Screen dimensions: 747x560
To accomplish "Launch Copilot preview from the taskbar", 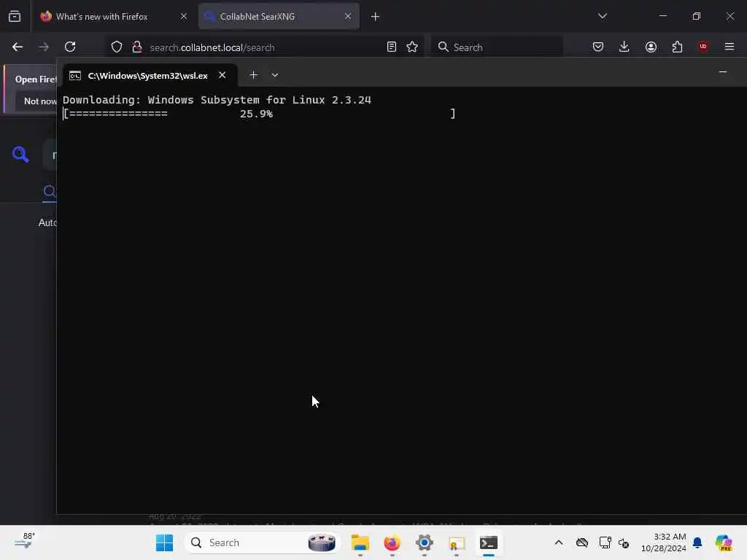I will (724, 542).
